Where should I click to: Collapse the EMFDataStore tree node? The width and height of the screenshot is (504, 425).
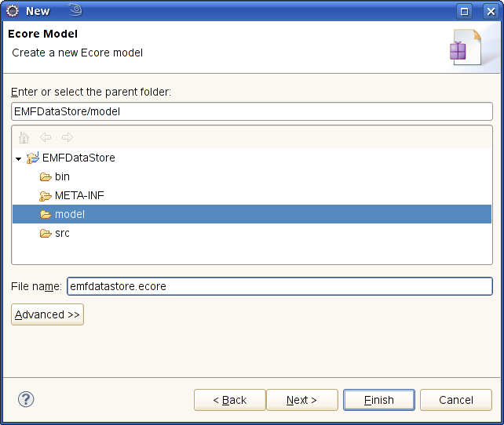point(18,158)
